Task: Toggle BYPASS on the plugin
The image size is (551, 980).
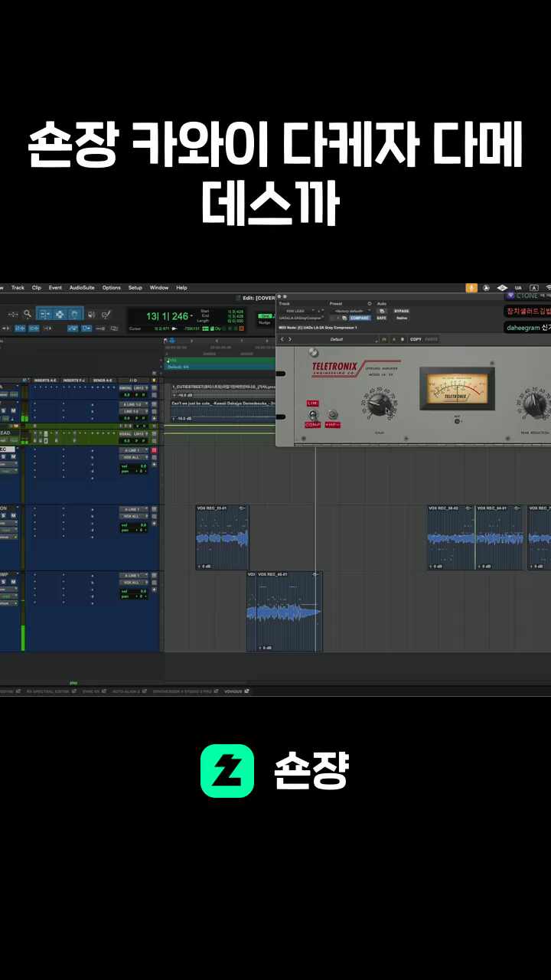Action: pos(401,311)
